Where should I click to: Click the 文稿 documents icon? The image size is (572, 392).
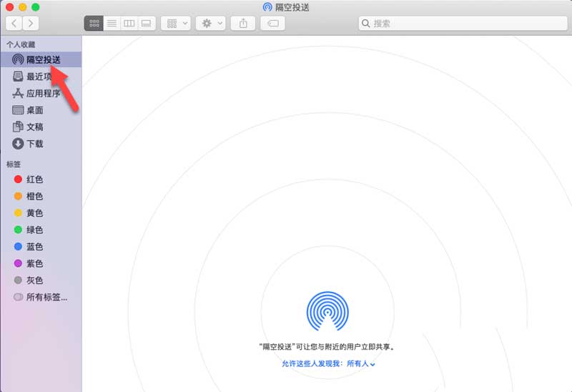coord(18,127)
